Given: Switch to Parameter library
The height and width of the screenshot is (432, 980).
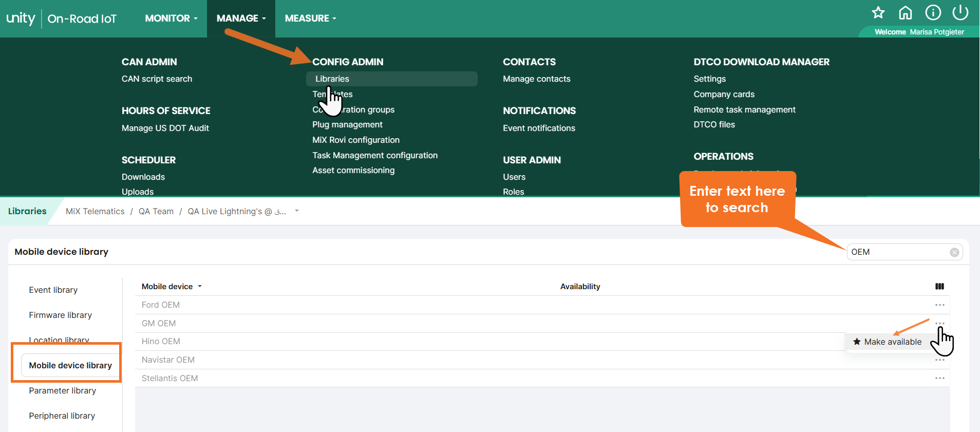Looking at the screenshot, I should (x=63, y=390).
